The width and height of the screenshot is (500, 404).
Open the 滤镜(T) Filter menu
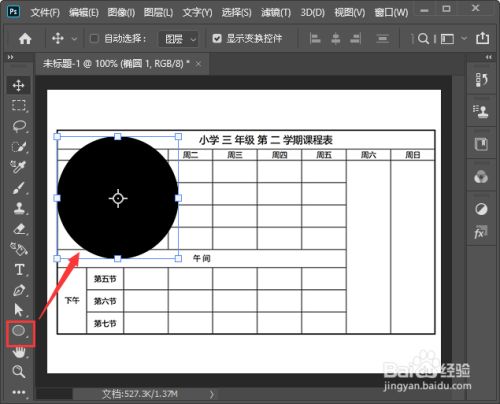pyautogui.click(x=276, y=13)
